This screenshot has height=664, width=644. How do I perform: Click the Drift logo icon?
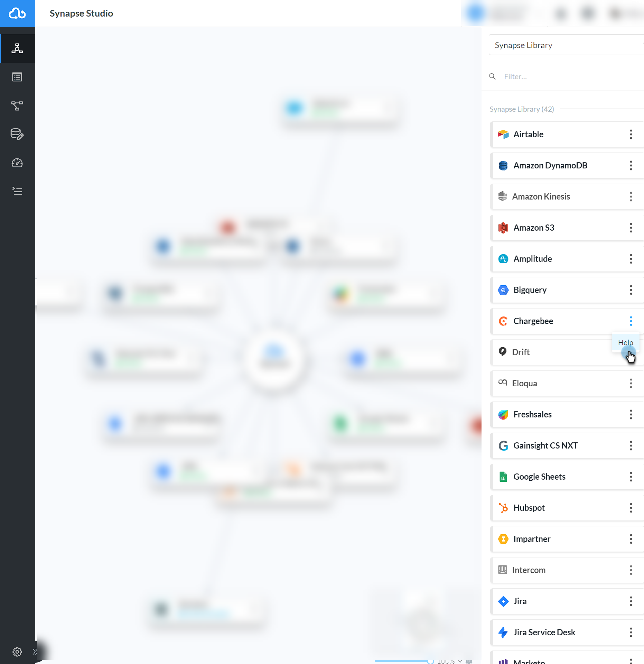pyautogui.click(x=503, y=352)
